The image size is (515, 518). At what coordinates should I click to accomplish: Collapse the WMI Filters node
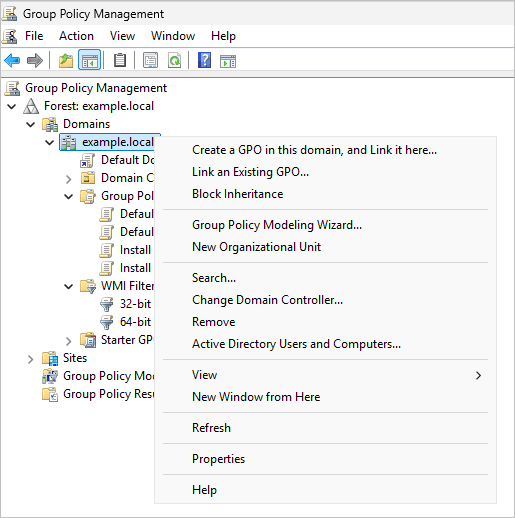(68, 286)
